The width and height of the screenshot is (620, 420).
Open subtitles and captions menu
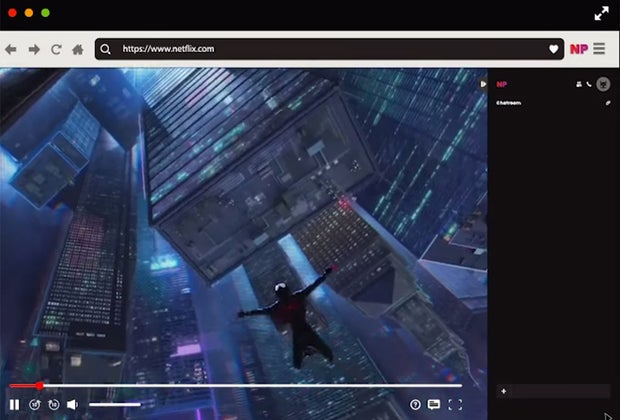click(434, 404)
